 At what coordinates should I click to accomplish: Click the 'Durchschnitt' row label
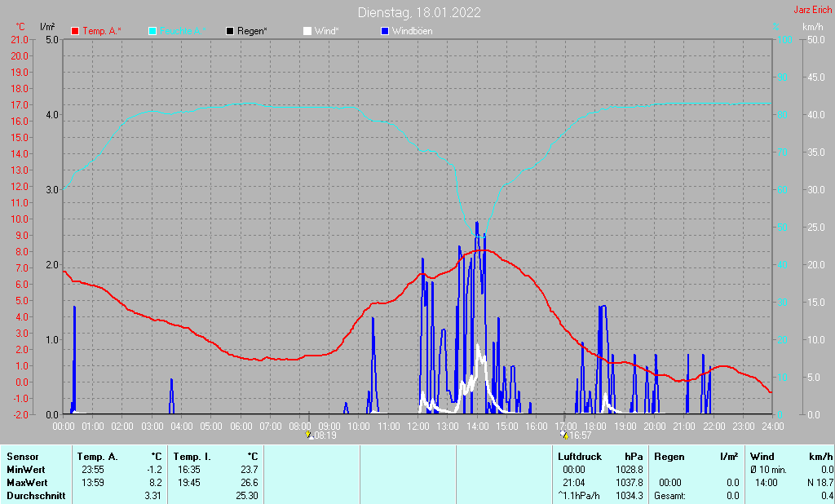36,496
